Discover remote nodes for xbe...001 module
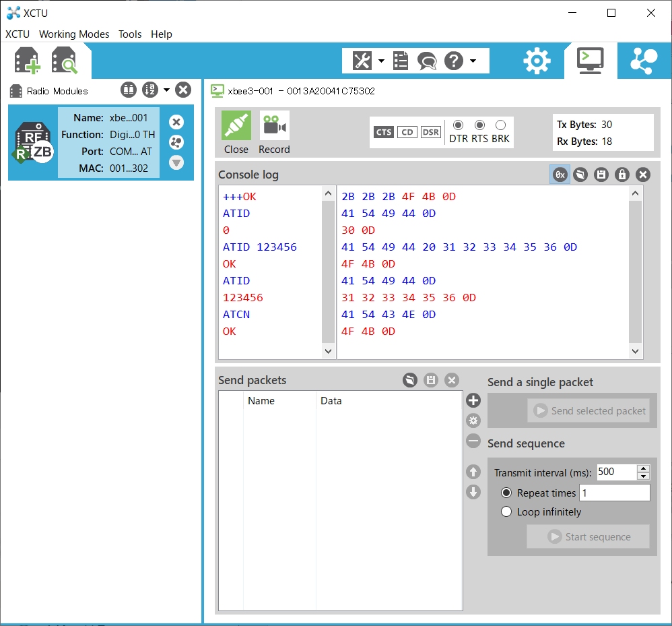Screen dimensions: 672x626 pyautogui.click(x=176, y=142)
